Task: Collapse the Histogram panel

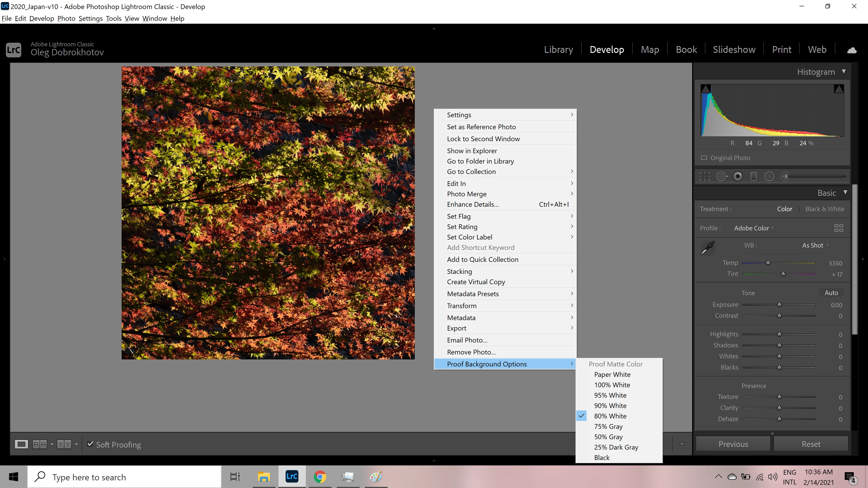Action: pyautogui.click(x=844, y=71)
